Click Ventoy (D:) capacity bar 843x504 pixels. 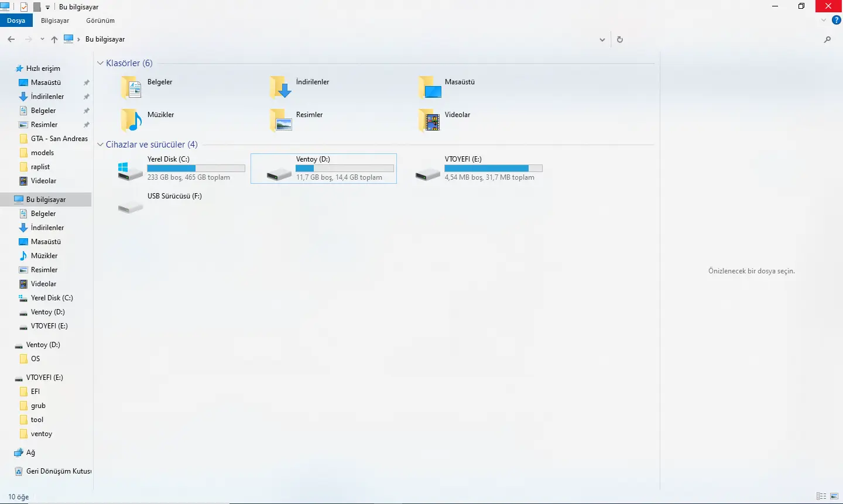tap(345, 168)
